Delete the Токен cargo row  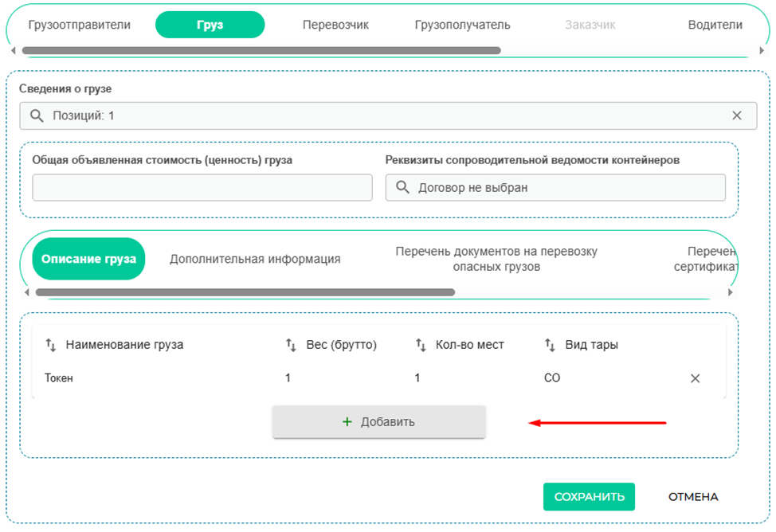click(695, 378)
